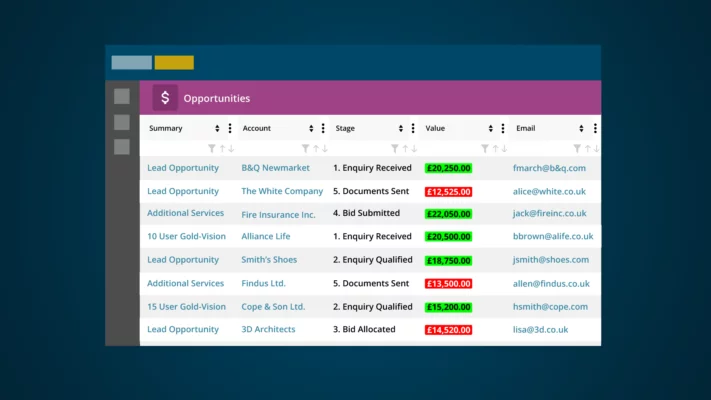Click the Stage column header label
This screenshot has height=400, width=711.
[345, 128]
